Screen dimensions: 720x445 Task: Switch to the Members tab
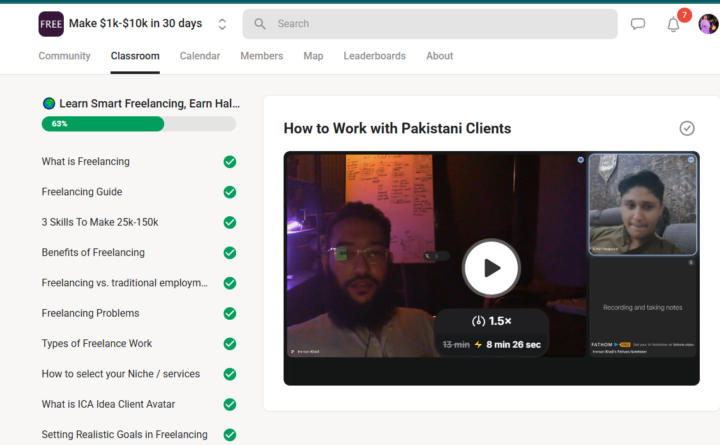click(x=262, y=56)
